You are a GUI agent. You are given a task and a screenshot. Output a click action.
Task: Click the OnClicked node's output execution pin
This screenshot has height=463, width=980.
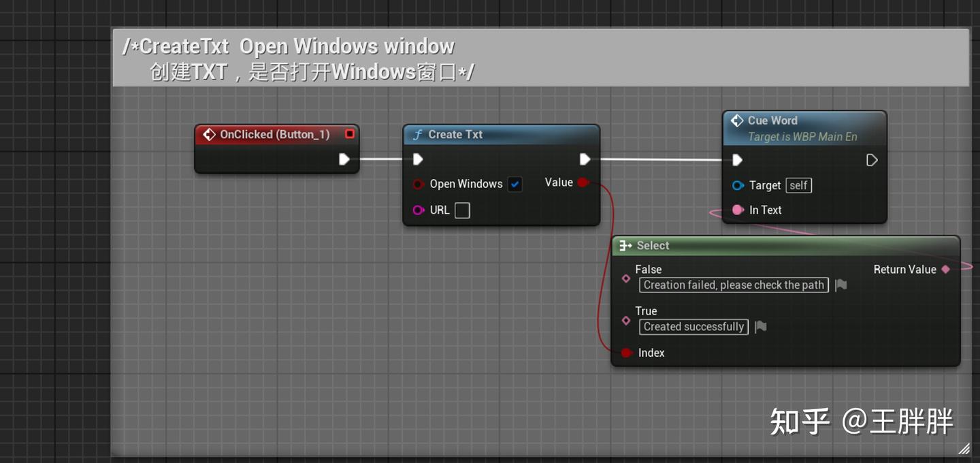344,159
